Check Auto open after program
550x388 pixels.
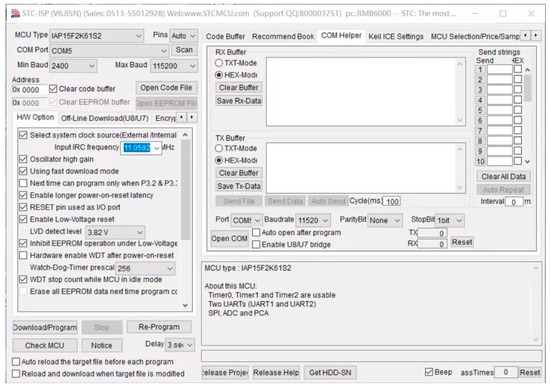tap(256, 232)
